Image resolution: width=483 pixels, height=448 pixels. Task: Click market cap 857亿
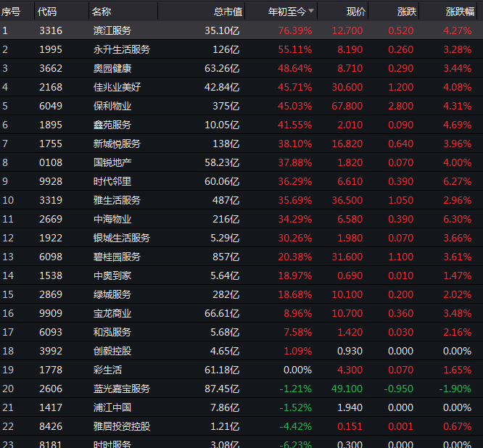[226, 257]
